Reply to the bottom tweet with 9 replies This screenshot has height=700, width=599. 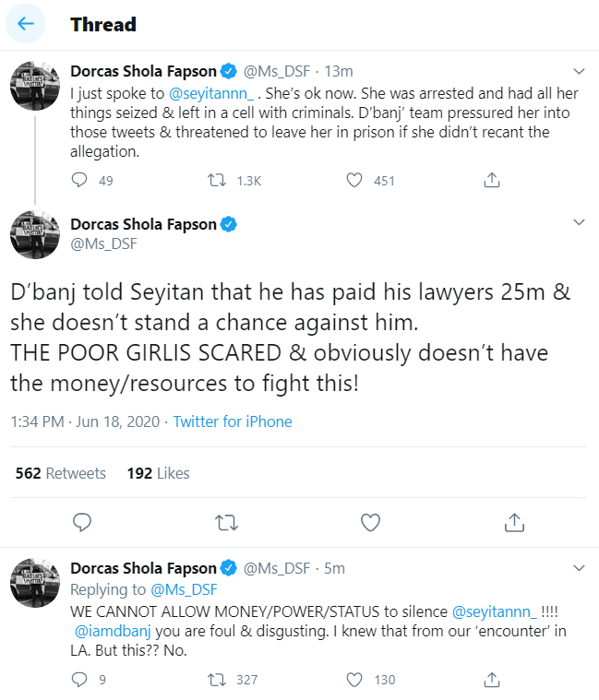(81, 680)
